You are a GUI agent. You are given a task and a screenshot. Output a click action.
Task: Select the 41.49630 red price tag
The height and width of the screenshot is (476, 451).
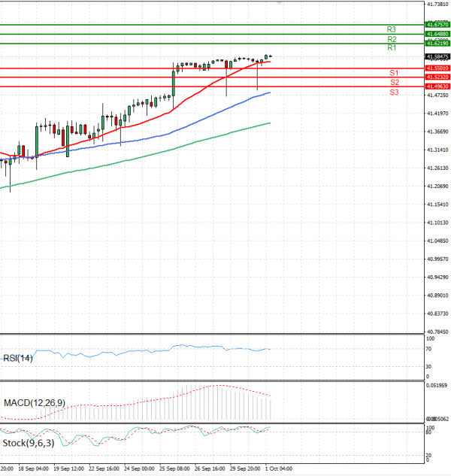coord(437,86)
